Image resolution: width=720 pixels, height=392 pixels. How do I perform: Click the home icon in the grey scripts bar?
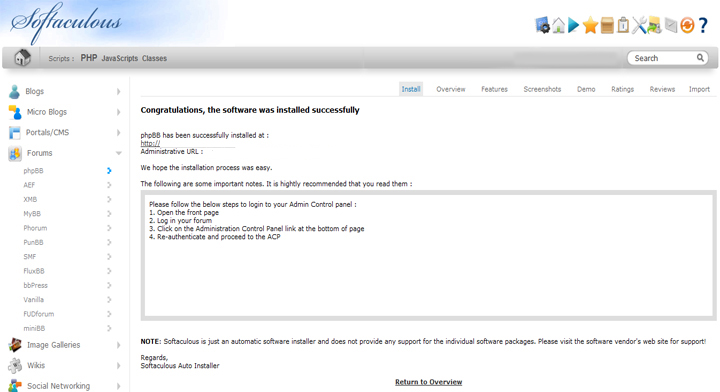click(22, 58)
